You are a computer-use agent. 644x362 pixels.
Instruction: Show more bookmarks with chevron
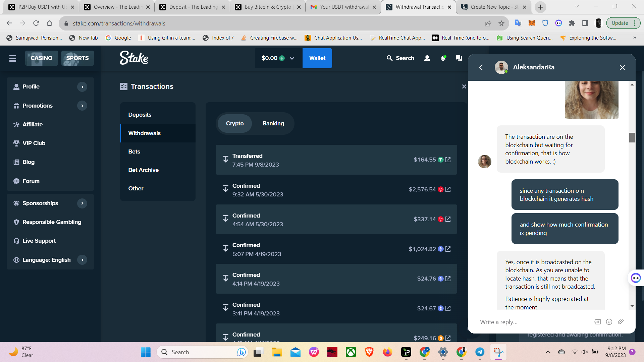[x=635, y=38]
